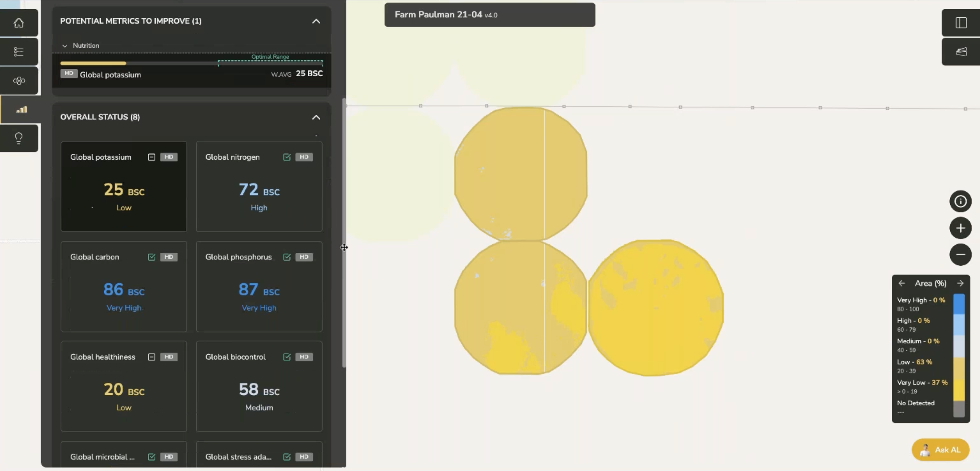
Task: Select the metrics bar chart sidebar tab
Action: coord(21,110)
